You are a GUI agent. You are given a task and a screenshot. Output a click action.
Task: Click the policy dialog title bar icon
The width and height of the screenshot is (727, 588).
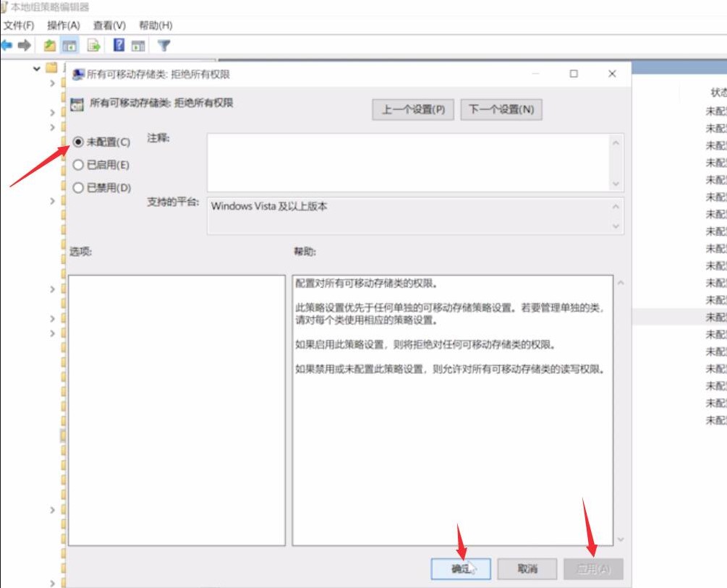click(78, 74)
